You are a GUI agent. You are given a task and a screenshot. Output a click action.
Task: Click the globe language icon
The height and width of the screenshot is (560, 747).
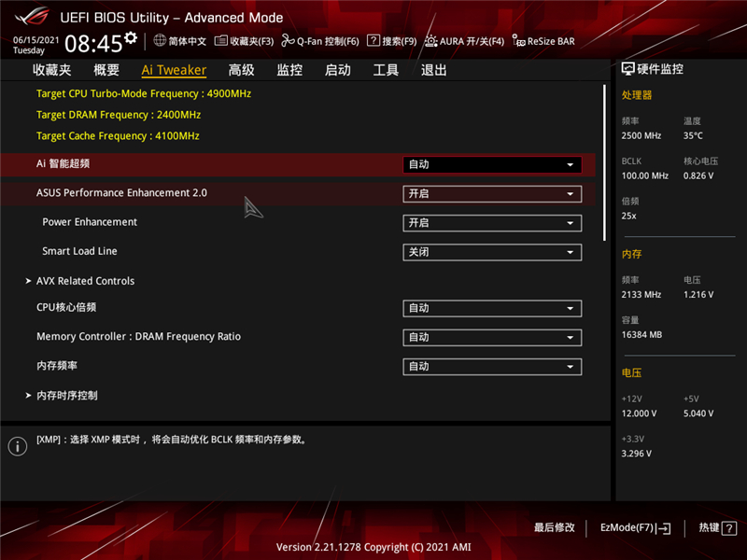coord(160,40)
